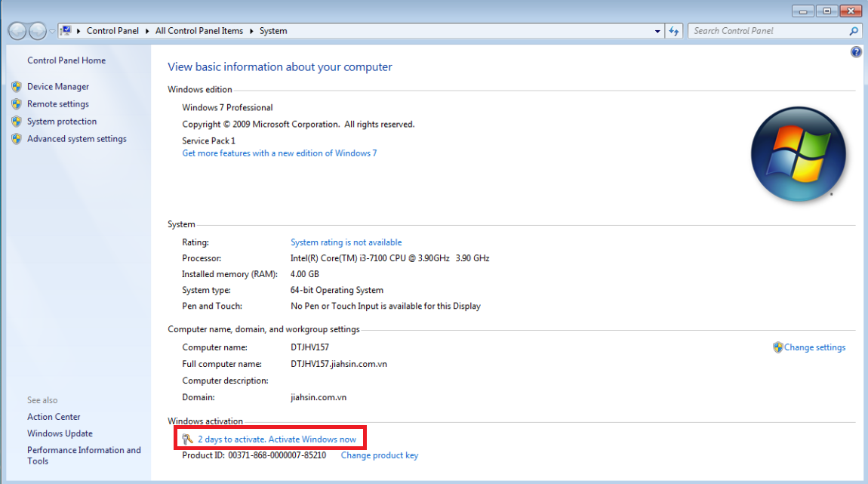The image size is (868, 484).
Task: Click the magnifying glass search icon
Action: (x=854, y=31)
